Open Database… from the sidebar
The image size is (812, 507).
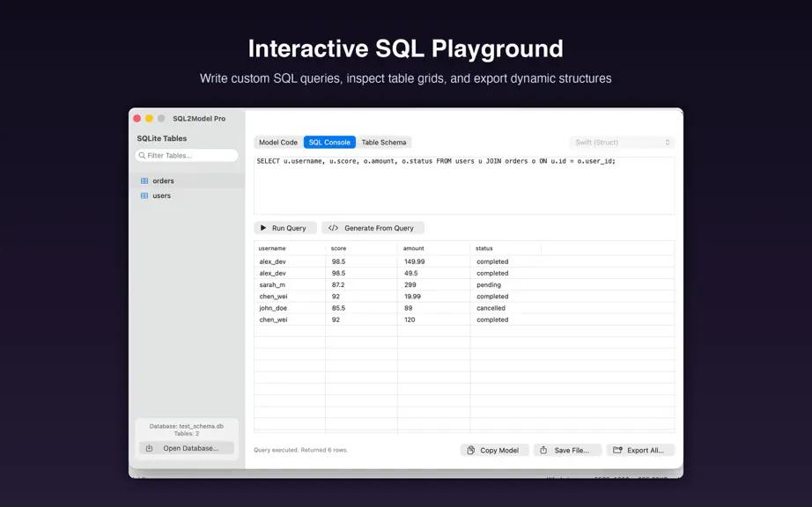187,448
